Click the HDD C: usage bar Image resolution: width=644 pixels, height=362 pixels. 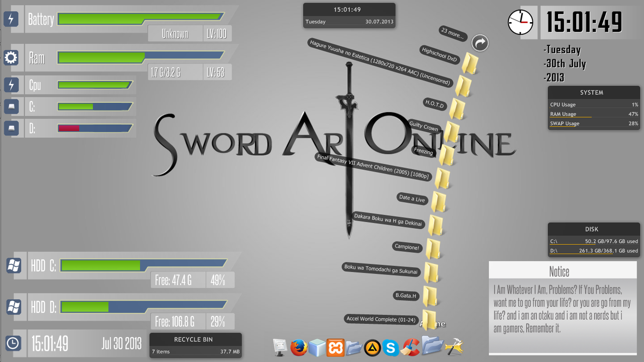click(143, 265)
